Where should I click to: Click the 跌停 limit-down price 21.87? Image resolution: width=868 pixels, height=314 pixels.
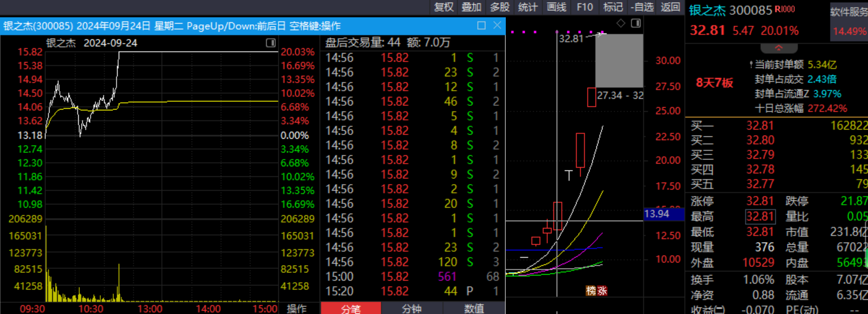coord(854,201)
